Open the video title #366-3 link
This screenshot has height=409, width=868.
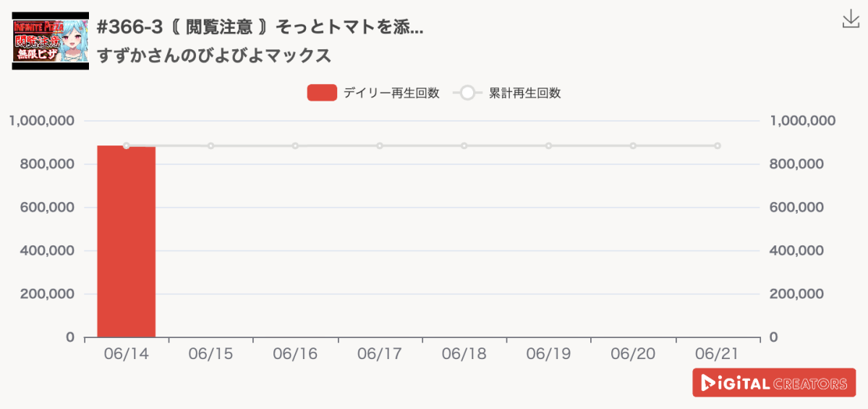point(260,28)
